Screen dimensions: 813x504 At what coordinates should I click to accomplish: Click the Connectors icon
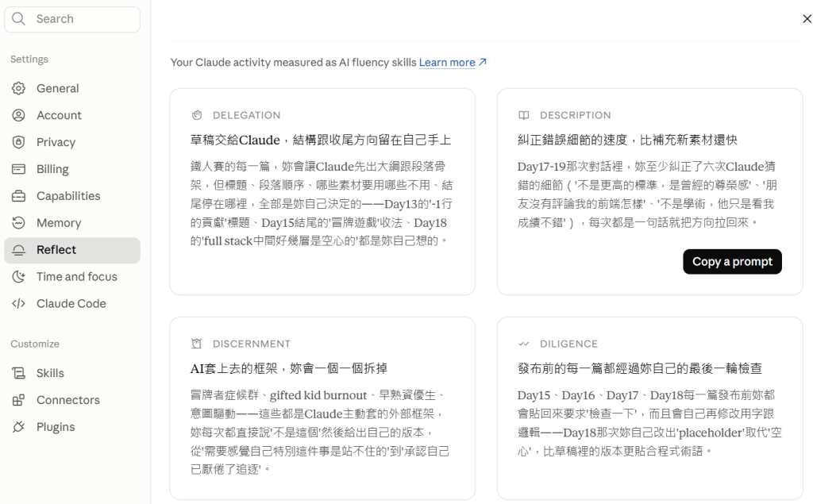point(19,400)
